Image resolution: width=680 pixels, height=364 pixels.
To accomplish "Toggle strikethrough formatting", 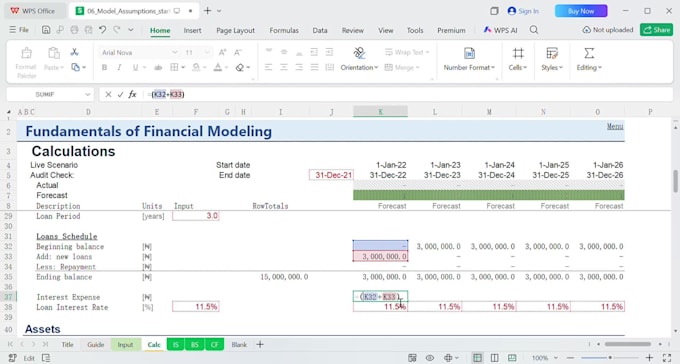I will point(158,67).
